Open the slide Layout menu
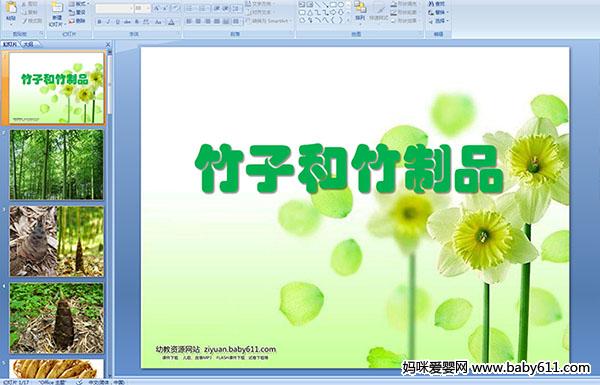 (78, 4)
